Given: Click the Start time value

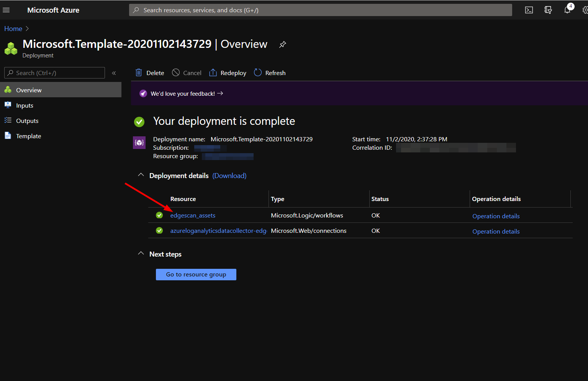Looking at the screenshot, I should pos(417,139).
